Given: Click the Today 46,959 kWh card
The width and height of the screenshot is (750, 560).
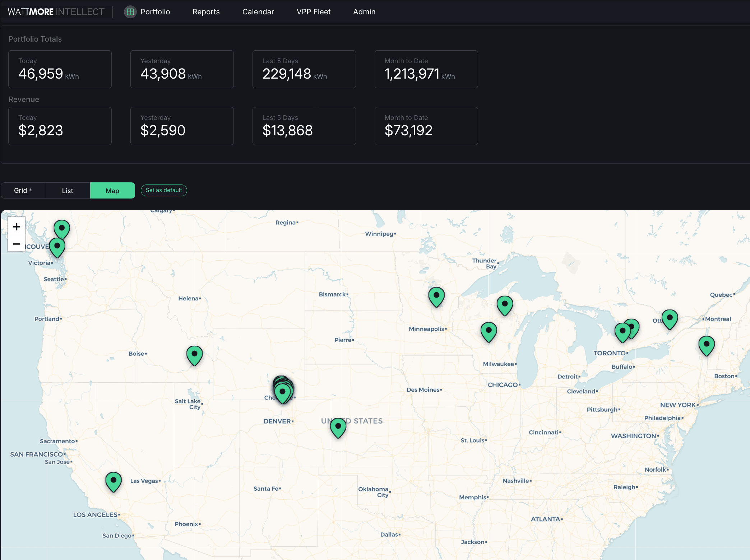Looking at the screenshot, I should [x=60, y=69].
